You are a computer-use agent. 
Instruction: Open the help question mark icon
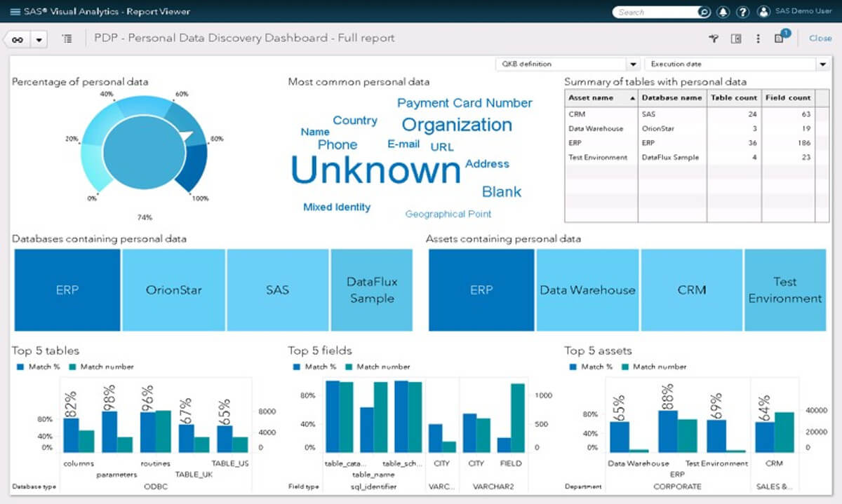tap(743, 12)
